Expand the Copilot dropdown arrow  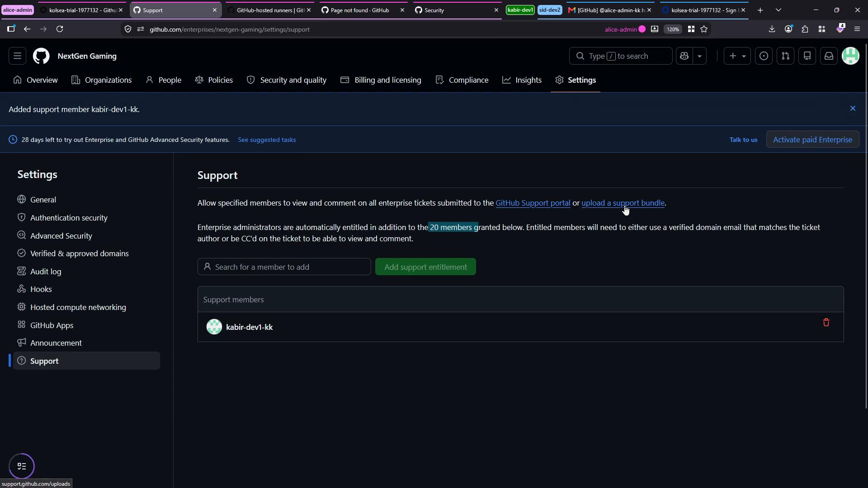699,56
